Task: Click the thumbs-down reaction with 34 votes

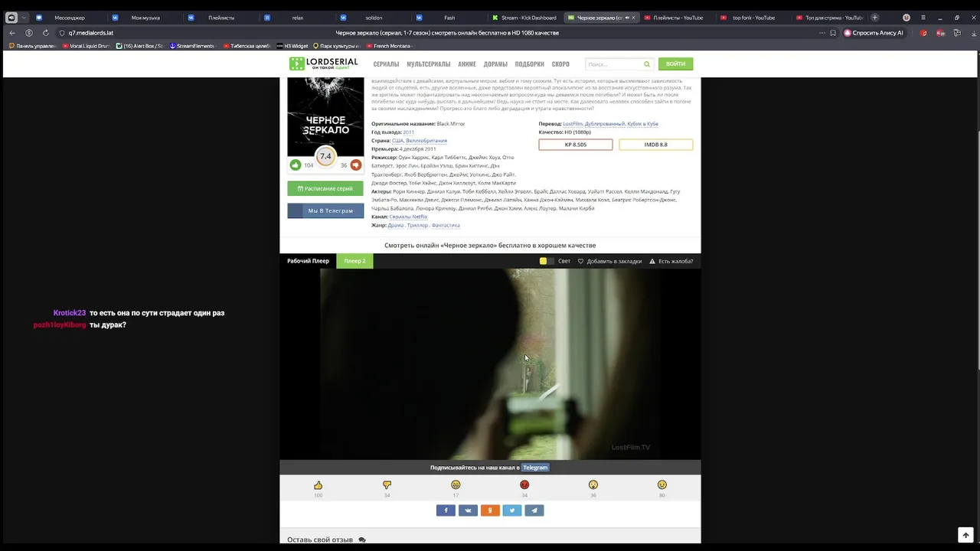Action: (387, 485)
